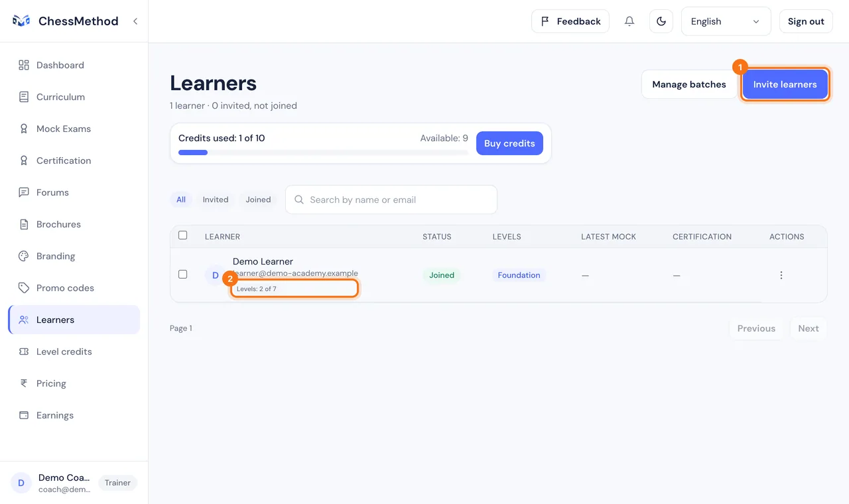Go to Dashboard in the sidebar
The image size is (849, 504).
(x=74, y=65)
